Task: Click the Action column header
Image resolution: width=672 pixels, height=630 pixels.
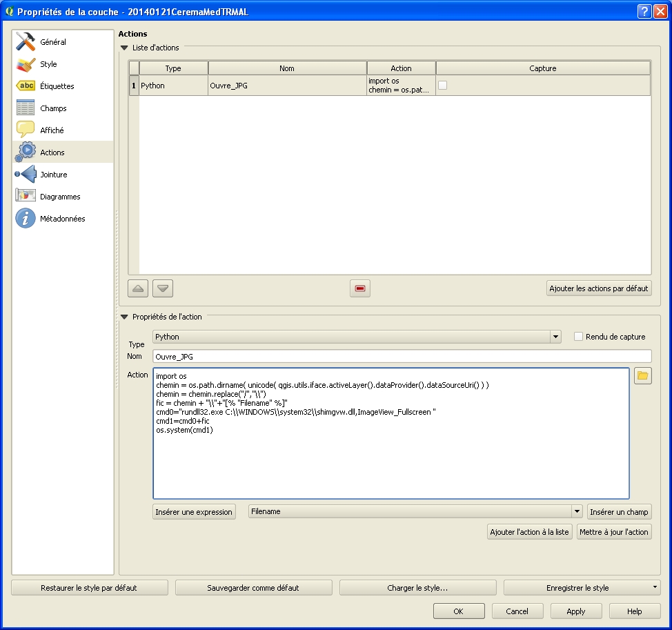Action: click(x=401, y=68)
